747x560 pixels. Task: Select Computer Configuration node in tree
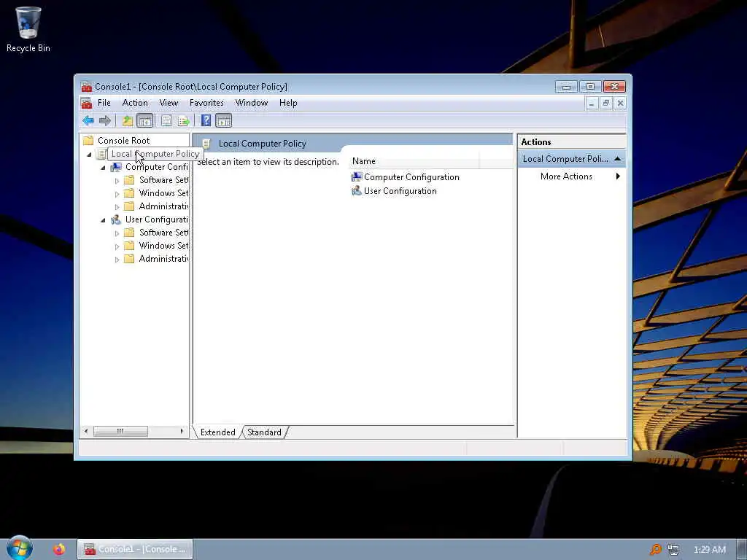156,167
